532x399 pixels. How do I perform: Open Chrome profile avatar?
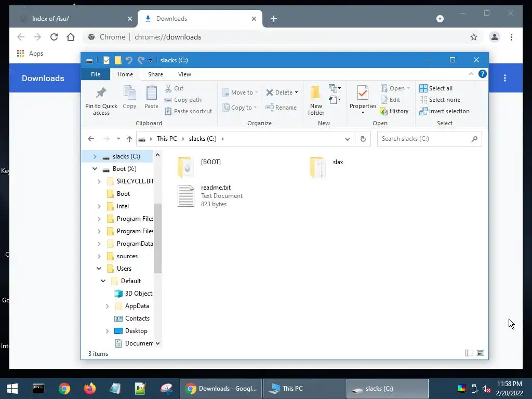click(x=495, y=37)
